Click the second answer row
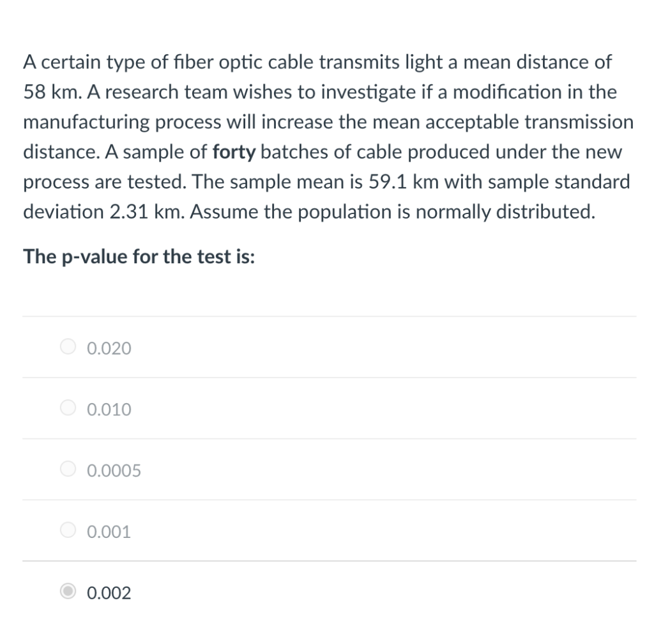Viewport: 654px width, 644px height. tap(319, 408)
